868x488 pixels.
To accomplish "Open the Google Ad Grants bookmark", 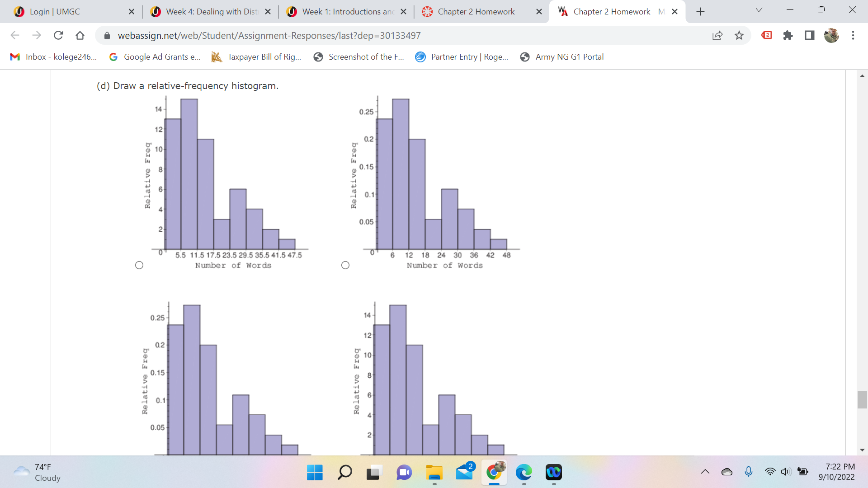I will tap(154, 57).
